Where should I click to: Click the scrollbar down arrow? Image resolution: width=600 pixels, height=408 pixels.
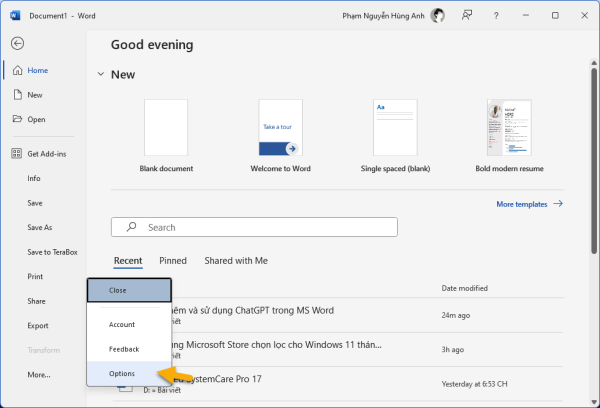pos(593,402)
